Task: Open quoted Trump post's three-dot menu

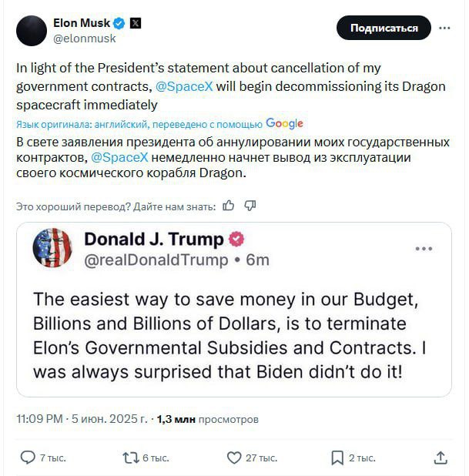Action: pos(424,249)
